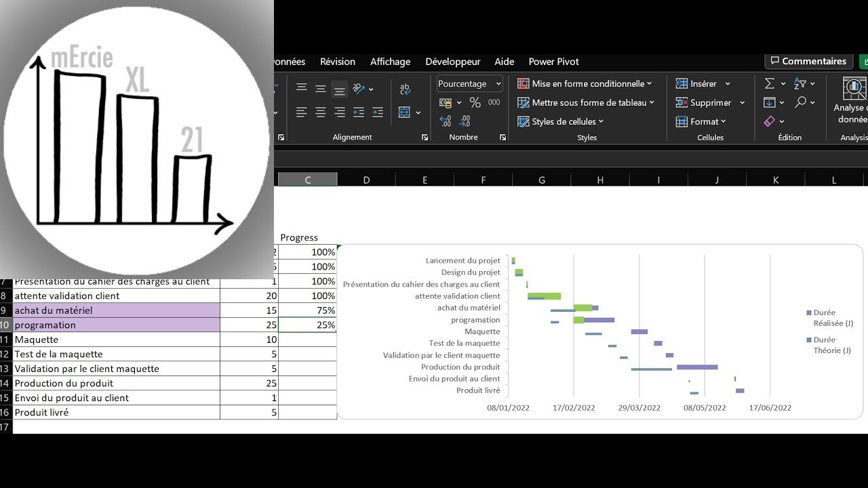Click the Sort and Filter icon

coord(801,83)
